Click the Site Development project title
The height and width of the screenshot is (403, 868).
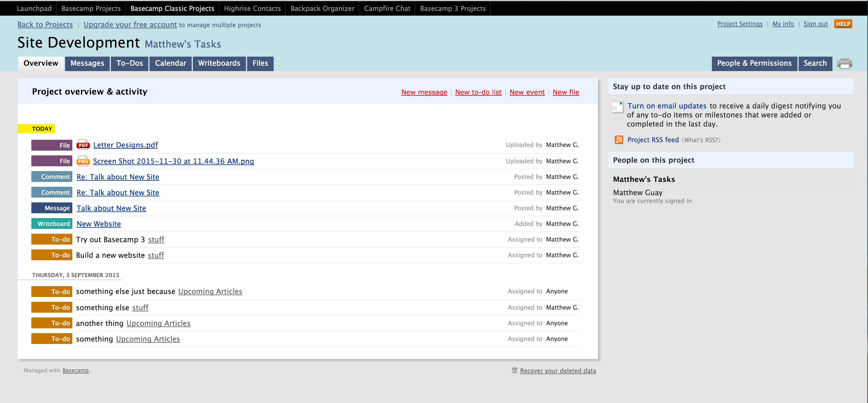(x=78, y=43)
